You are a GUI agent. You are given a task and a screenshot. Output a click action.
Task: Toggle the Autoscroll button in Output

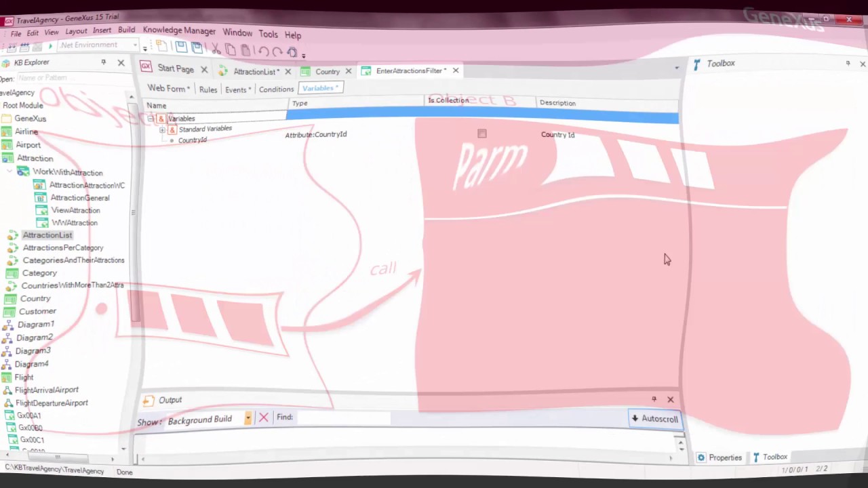pyautogui.click(x=654, y=419)
